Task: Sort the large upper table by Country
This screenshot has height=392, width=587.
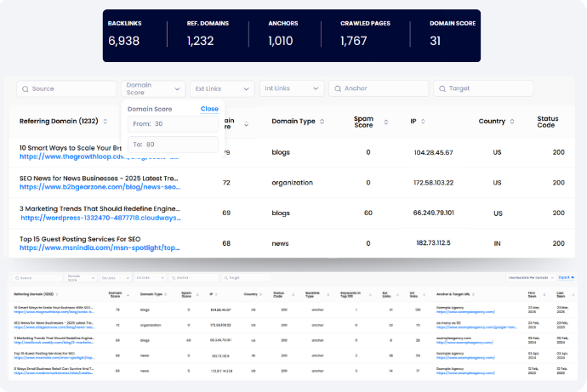Action: (x=512, y=122)
